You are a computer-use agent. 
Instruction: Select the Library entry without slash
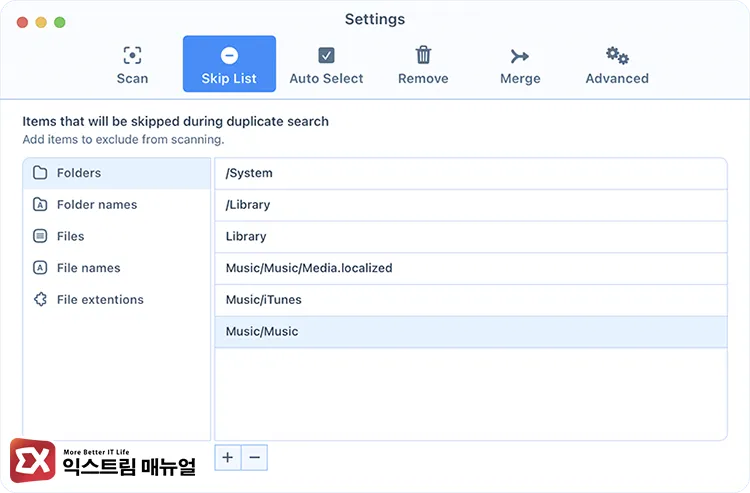pos(471,236)
